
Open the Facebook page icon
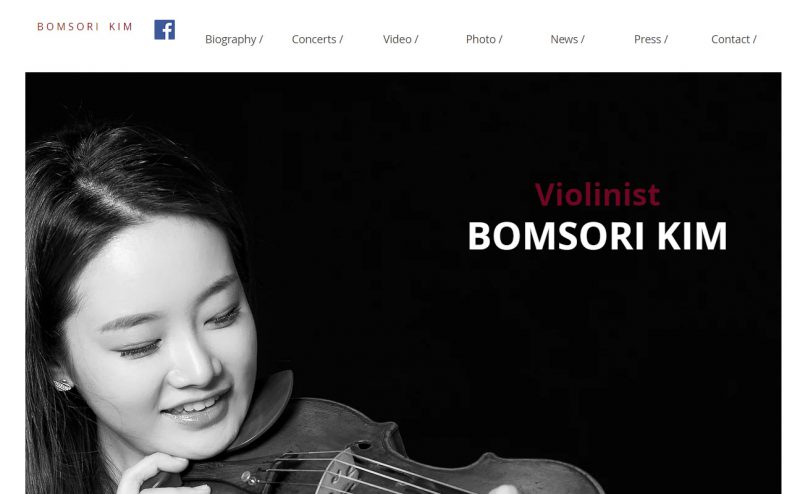click(x=164, y=30)
